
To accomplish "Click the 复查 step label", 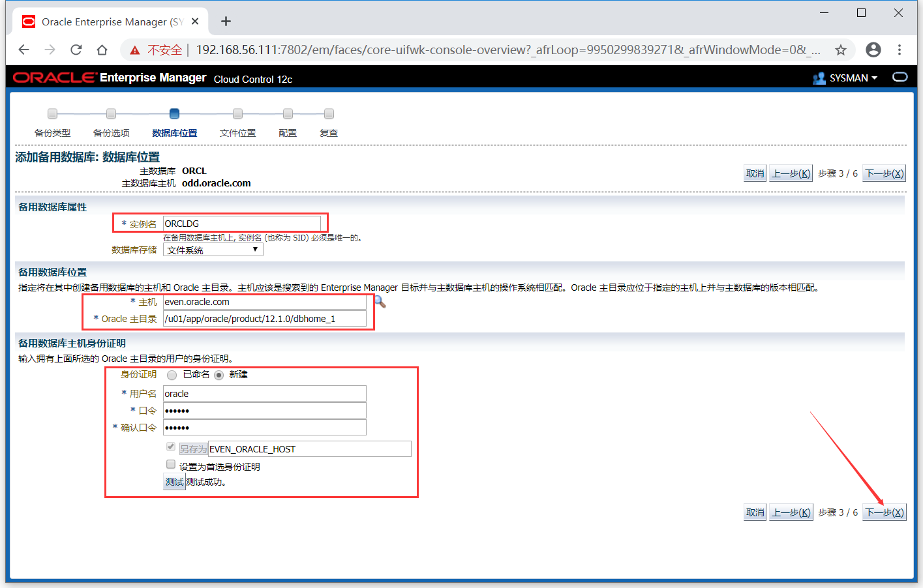I will (329, 133).
